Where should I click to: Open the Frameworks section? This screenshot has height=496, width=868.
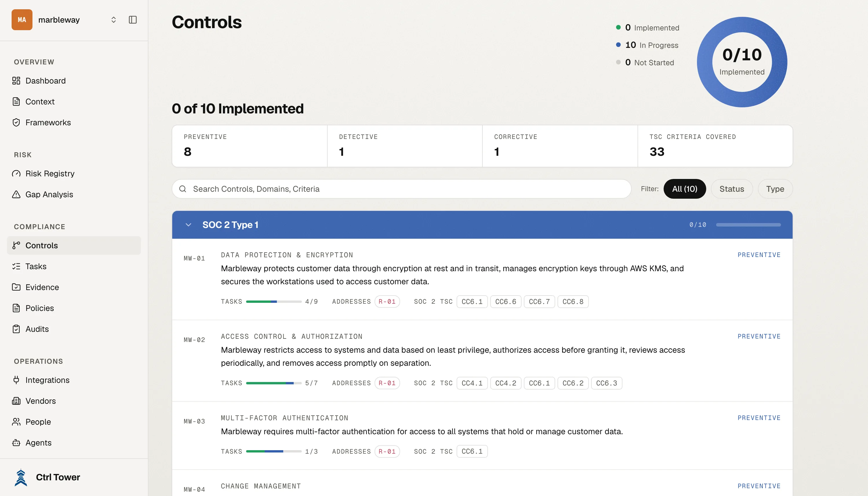coord(74,122)
